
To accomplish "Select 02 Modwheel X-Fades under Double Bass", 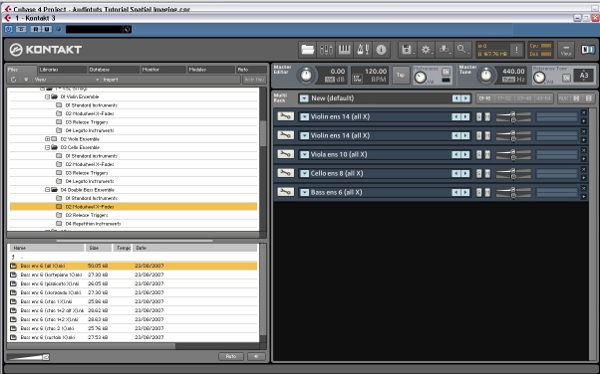I will [133, 207].
